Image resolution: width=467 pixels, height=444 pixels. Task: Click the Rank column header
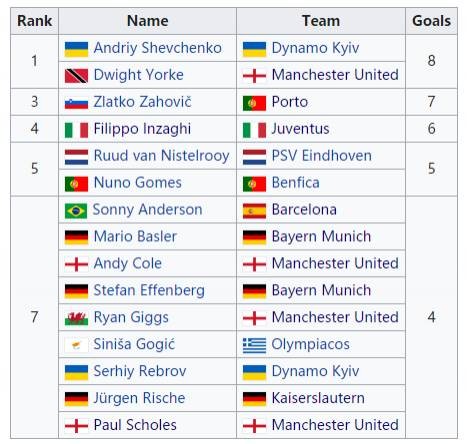[x=34, y=21]
